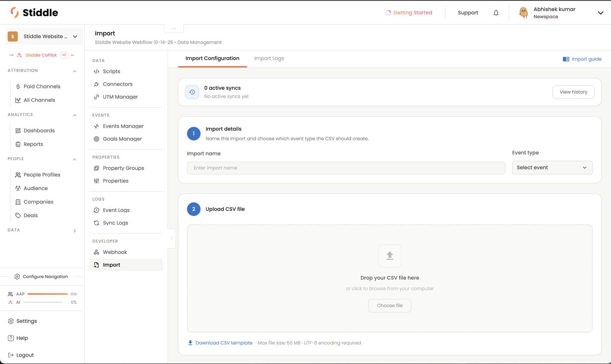Viewport: 611px width, 364px height.
Task: Open the Import guide link
Action: [x=582, y=59]
